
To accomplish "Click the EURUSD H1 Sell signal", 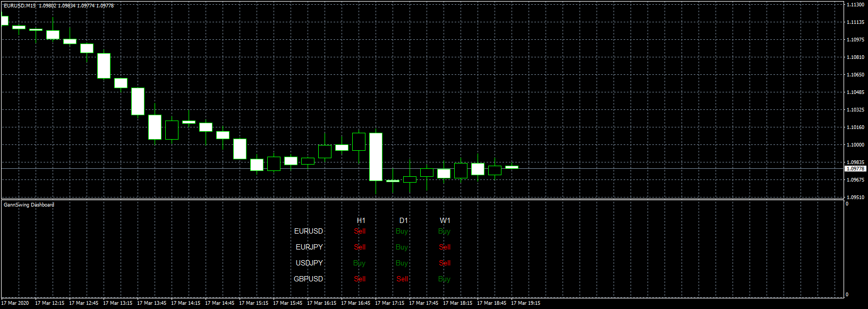I will click(x=360, y=231).
